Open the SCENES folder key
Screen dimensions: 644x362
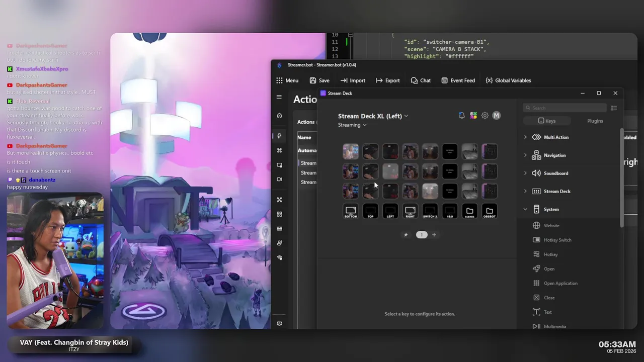[x=469, y=211]
